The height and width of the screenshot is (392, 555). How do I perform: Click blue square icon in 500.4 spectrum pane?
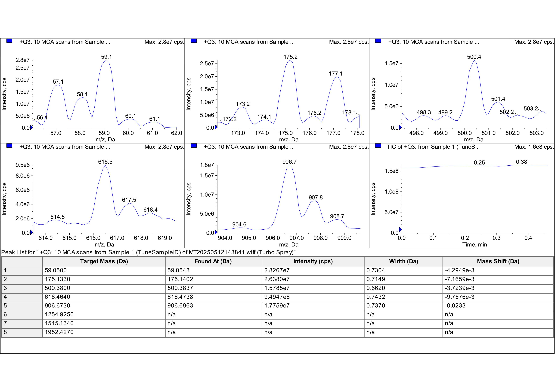click(378, 41)
